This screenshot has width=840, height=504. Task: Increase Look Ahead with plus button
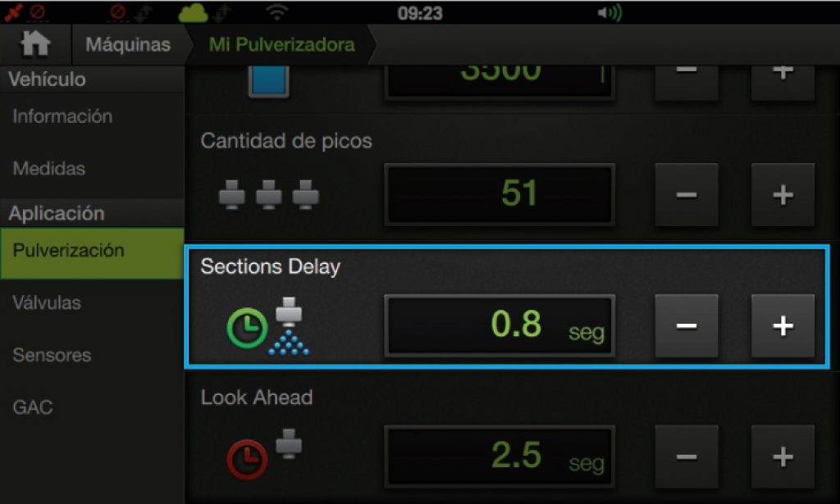783,457
